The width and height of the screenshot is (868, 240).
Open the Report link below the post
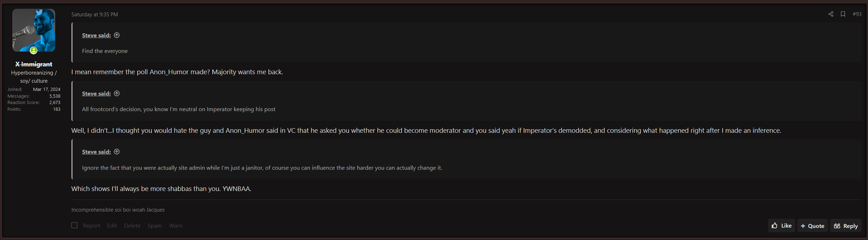tap(91, 226)
